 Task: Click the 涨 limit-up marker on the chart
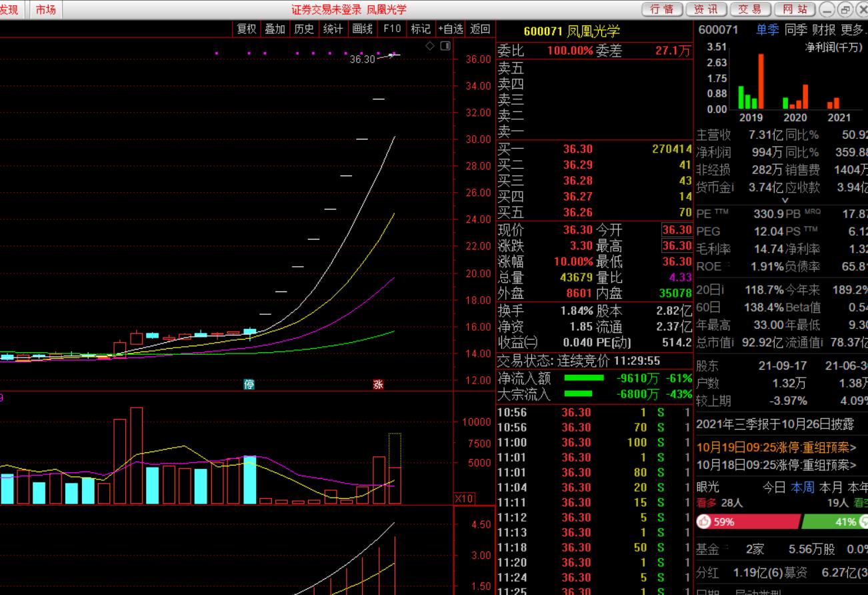point(378,384)
